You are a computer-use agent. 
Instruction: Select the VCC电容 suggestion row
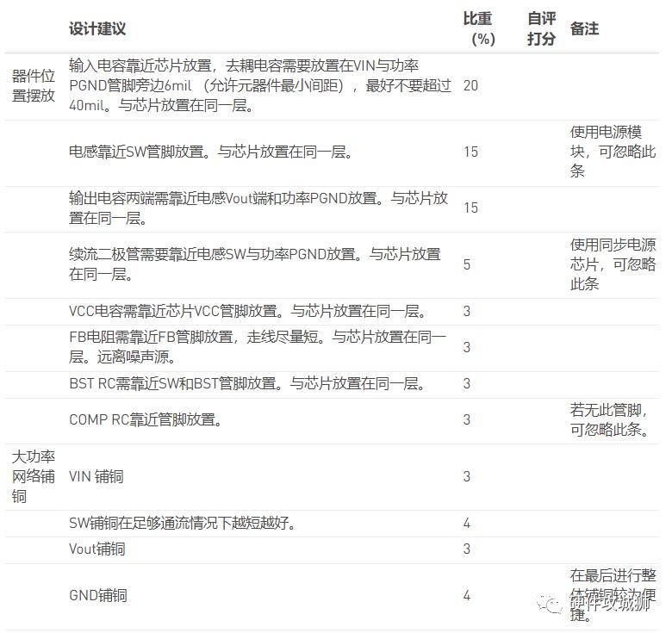(248, 311)
